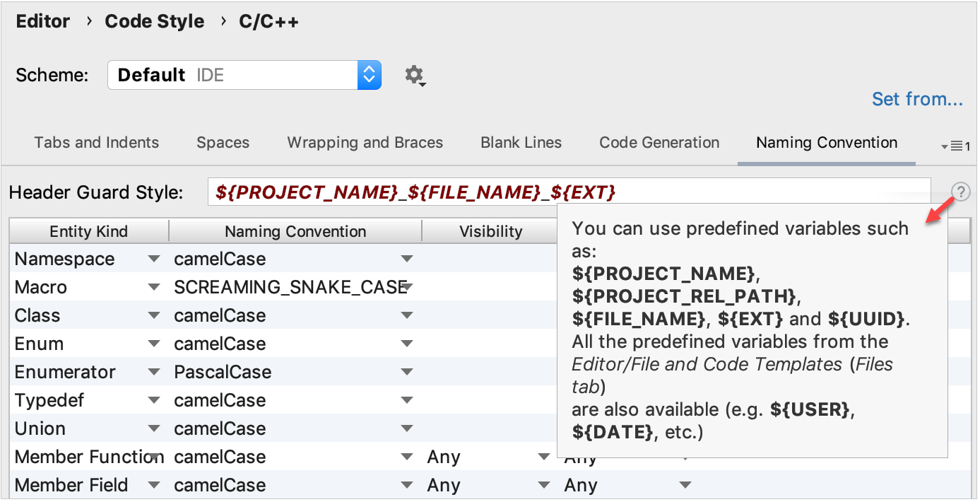Expand the Macro entity kind dropdown
Viewport: 980px width, 502px height.
pyautogui.click(x=154, y=287)
